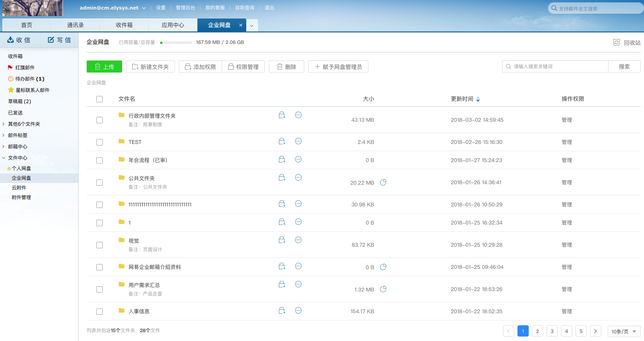This screenshot has width=644, height=341.
Task: Click the permission icon for TEST folder
Action: (282, 141)
